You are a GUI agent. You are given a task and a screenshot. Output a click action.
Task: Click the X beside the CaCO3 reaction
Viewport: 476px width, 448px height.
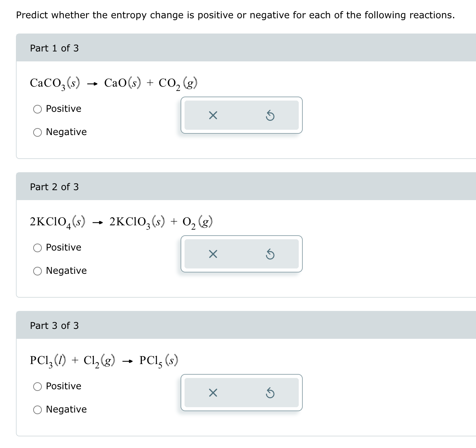[213, 115]
